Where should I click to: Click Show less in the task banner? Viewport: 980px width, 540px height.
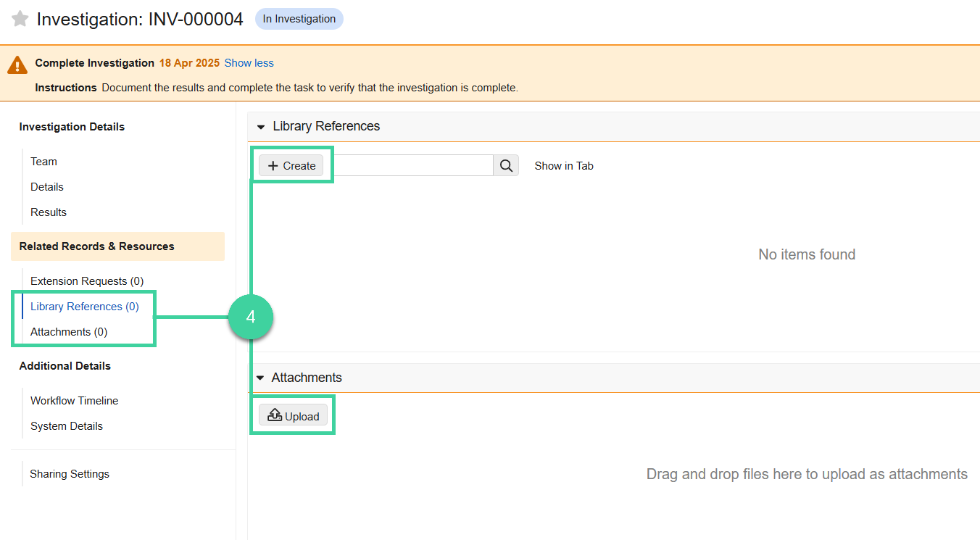click(249, 63)
